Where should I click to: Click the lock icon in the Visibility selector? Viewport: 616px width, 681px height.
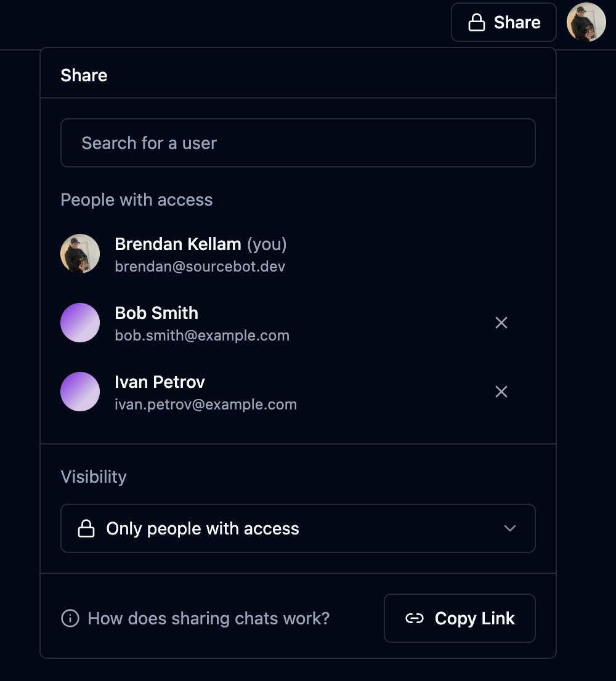[x=87, y=528]
